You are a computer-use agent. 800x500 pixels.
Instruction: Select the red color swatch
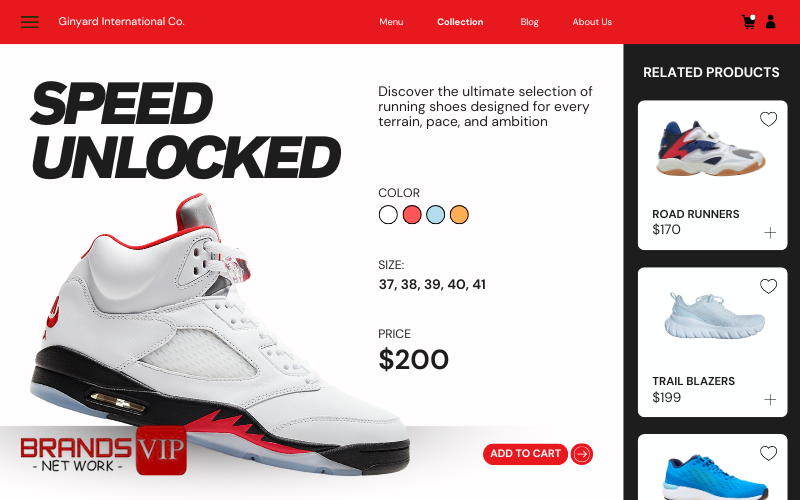[412, 214]
